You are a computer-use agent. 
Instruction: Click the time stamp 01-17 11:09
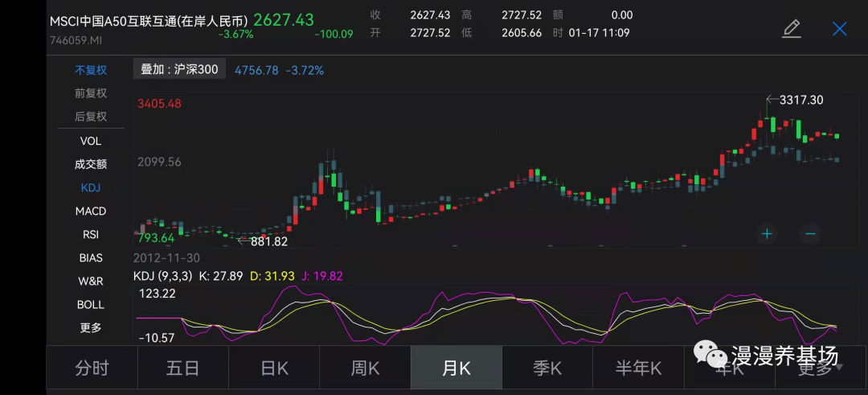[599, 33]
